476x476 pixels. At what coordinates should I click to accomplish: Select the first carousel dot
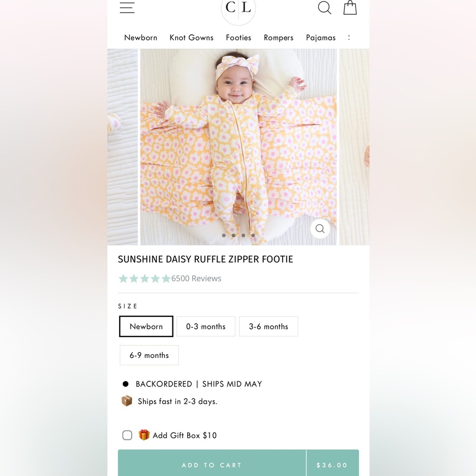224,235
